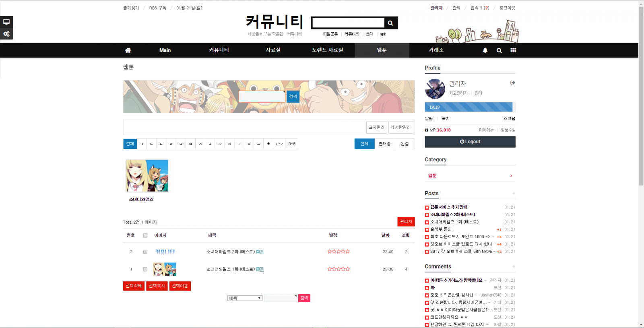Open the grid menu icon in navigation bar
Screen dimensions: 644x328
tap(513, 50)
